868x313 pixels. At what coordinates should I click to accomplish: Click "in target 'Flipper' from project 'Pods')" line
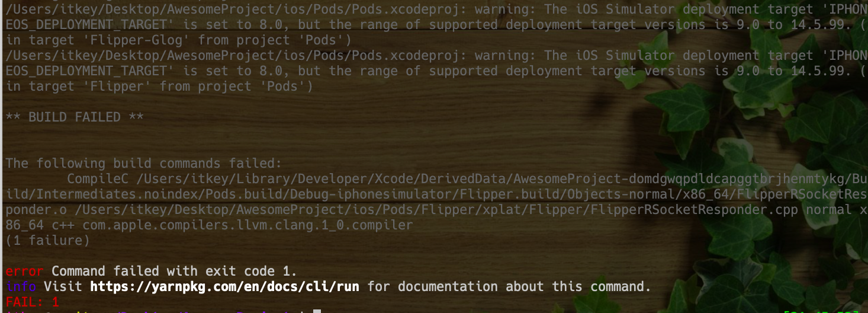pos(159,87)
